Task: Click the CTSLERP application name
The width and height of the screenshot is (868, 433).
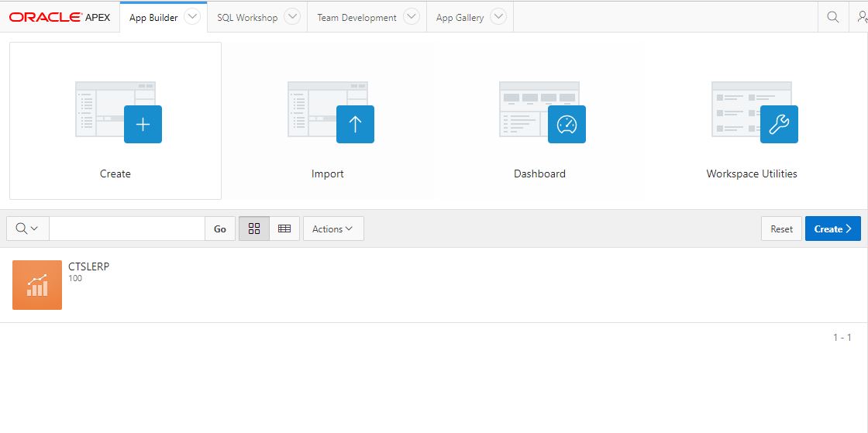Action: pos(89,266)
